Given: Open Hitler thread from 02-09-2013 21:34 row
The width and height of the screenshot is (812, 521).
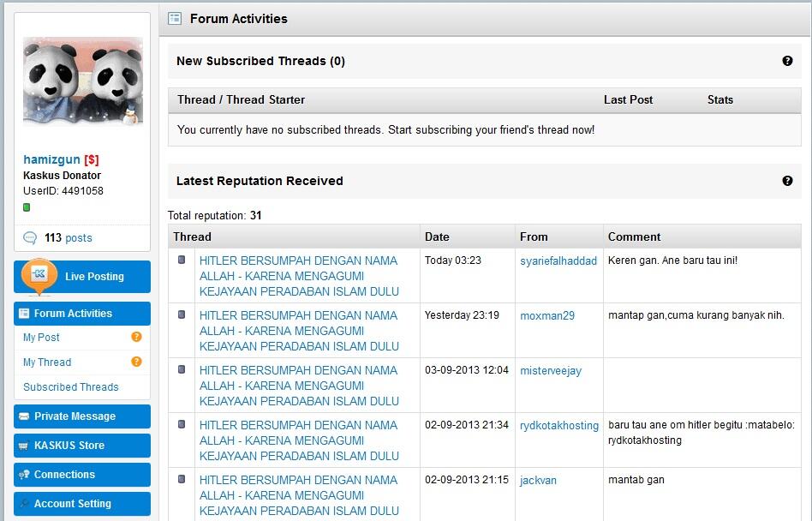Looking at the screenshot, I should click(299, 440).
